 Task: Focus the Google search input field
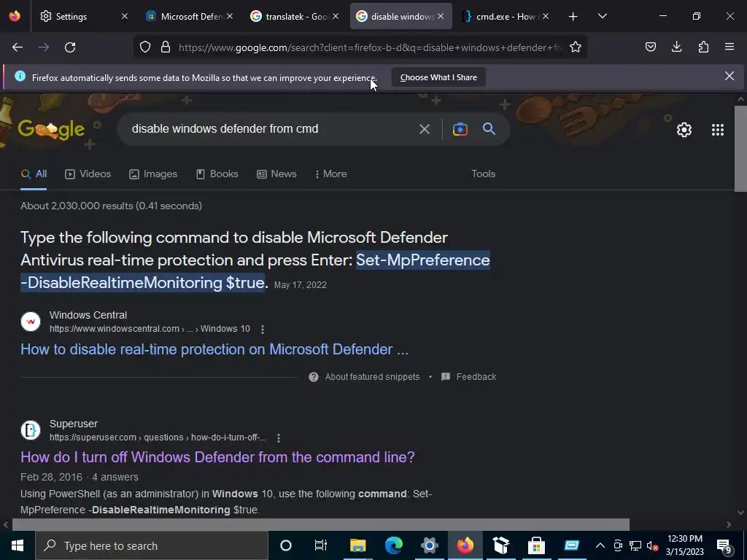[271, 128]
